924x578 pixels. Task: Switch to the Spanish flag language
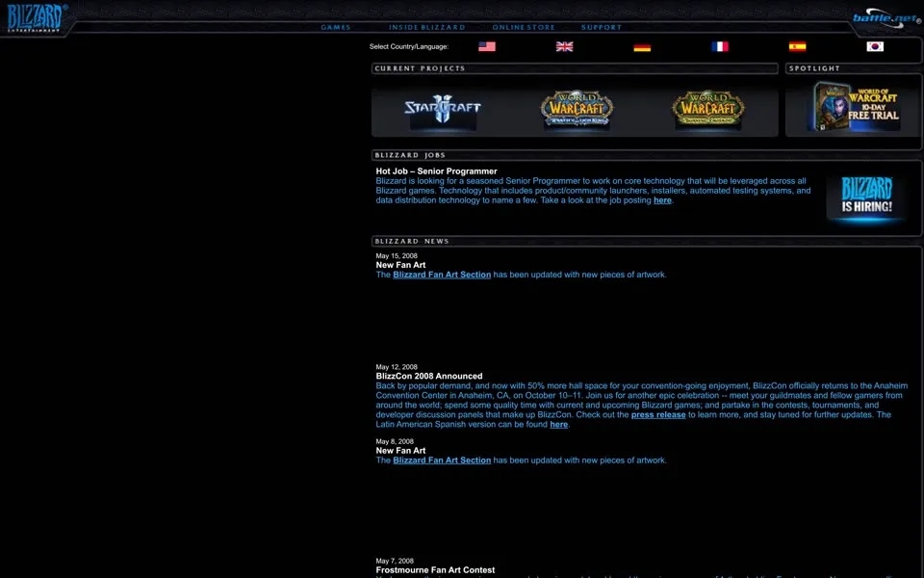pyautogui.click(x=797, y=46)
